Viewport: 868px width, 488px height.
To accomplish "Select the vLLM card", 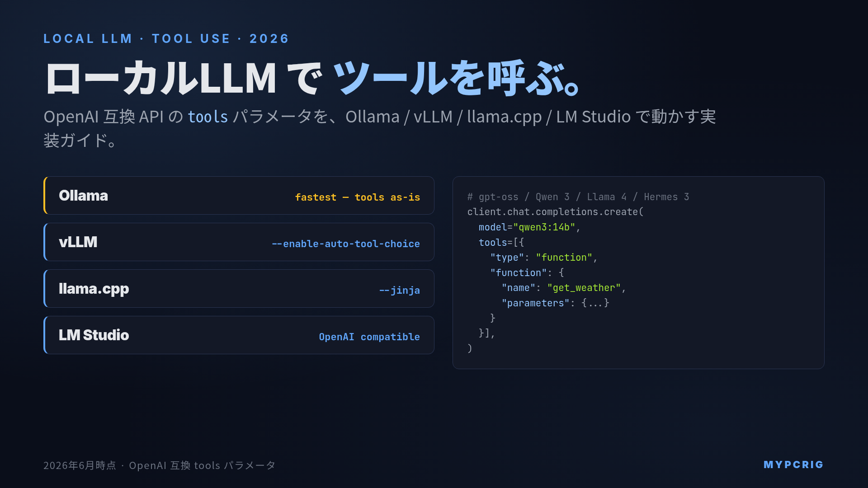I will 239,242.
